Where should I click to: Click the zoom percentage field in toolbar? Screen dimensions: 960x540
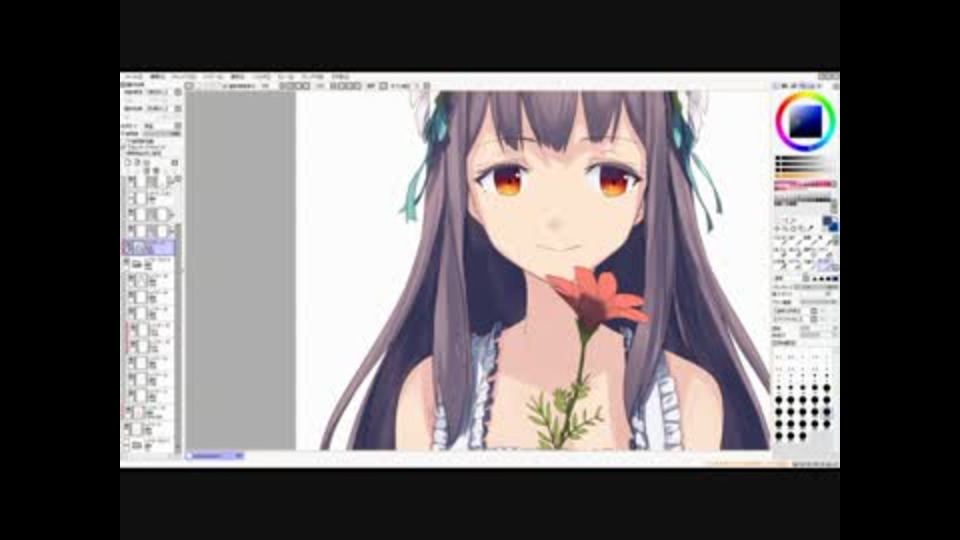click(264, 86)
